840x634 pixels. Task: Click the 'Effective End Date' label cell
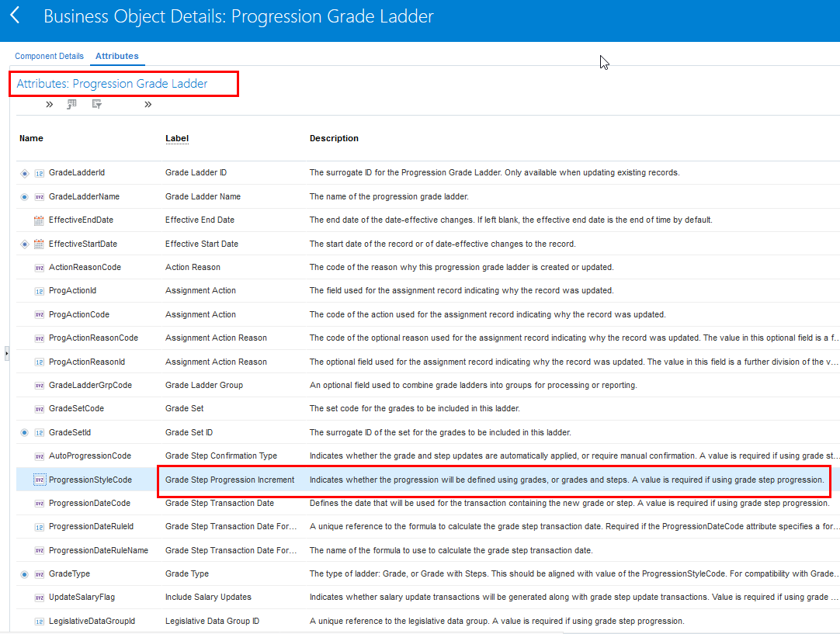(x=200, y=220)
